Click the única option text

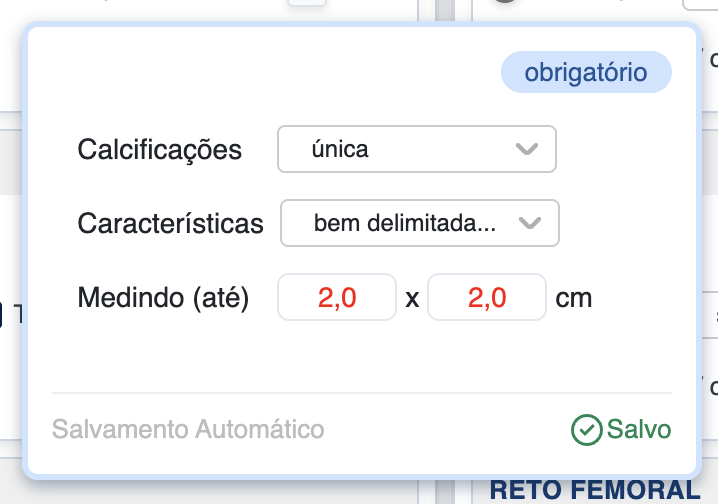[x=340, y=150]
